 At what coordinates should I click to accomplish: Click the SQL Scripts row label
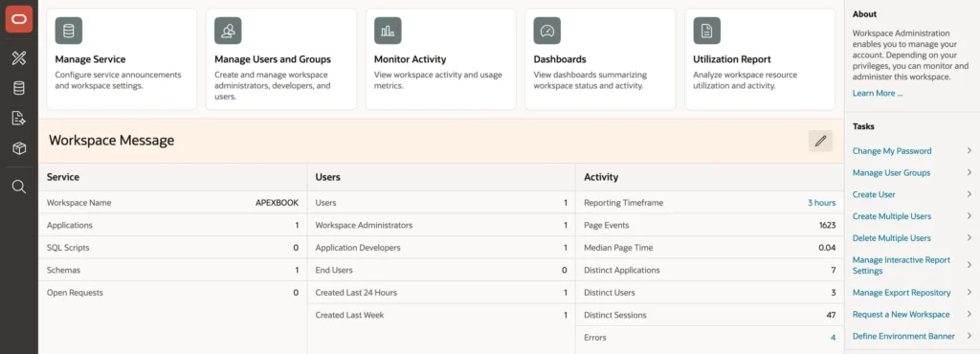(x=68, y=248)
